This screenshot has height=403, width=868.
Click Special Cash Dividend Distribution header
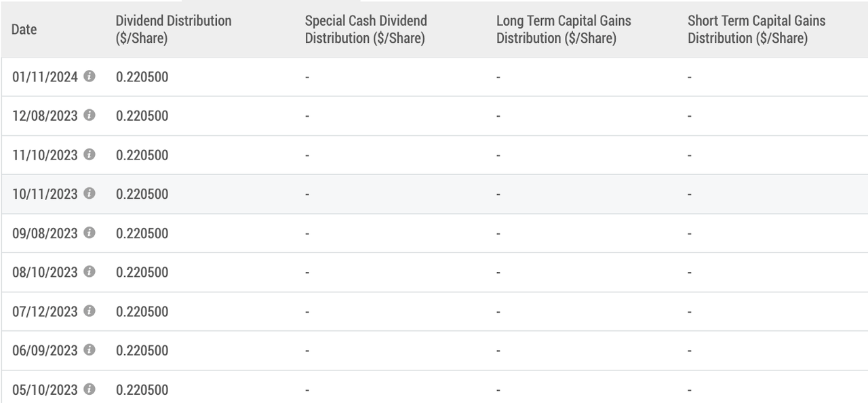click(x=366, y=29)
